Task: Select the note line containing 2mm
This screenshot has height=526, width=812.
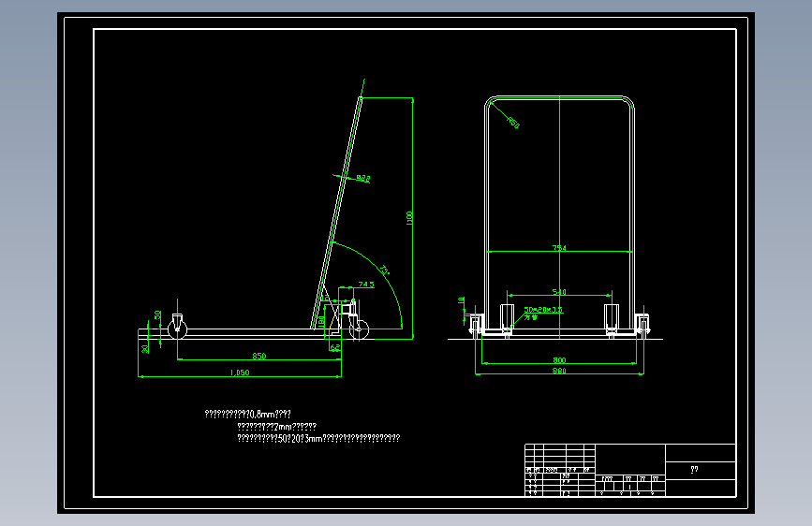Action: coord(276,427)
